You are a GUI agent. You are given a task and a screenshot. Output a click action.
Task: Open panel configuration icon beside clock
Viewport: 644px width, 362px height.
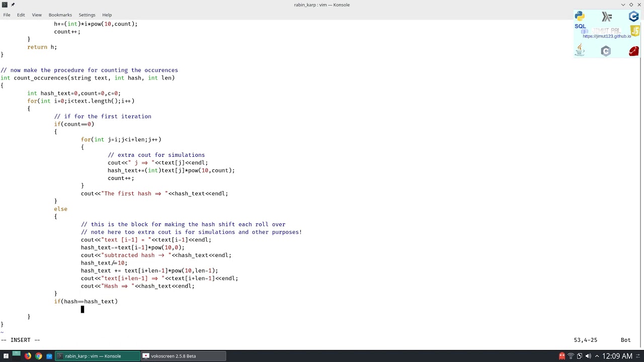(638, 356)
